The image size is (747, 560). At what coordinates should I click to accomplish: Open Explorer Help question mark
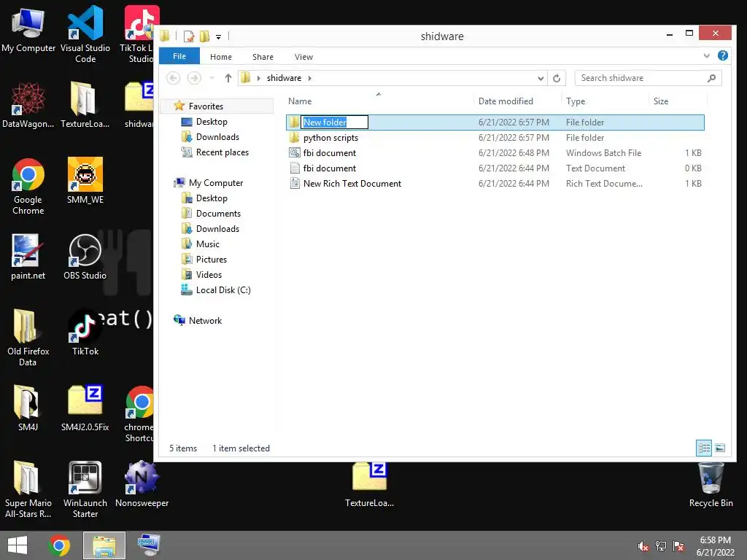click(723, 55)
